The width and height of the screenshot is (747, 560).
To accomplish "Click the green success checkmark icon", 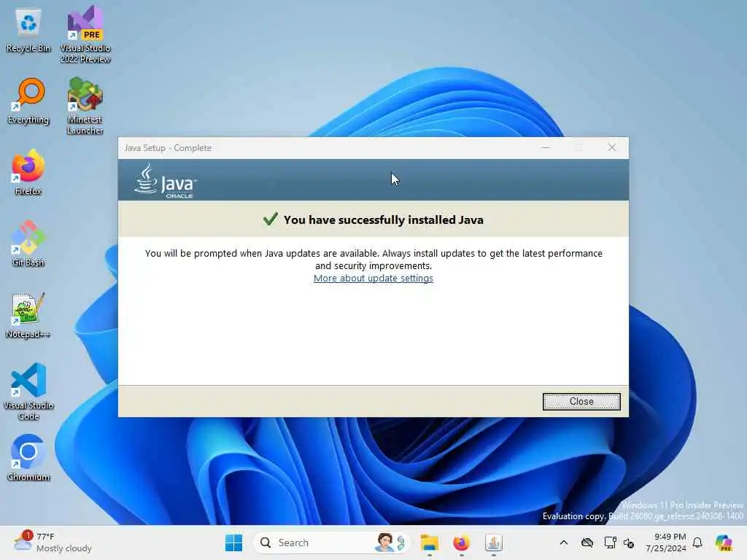I will (270, 219).
